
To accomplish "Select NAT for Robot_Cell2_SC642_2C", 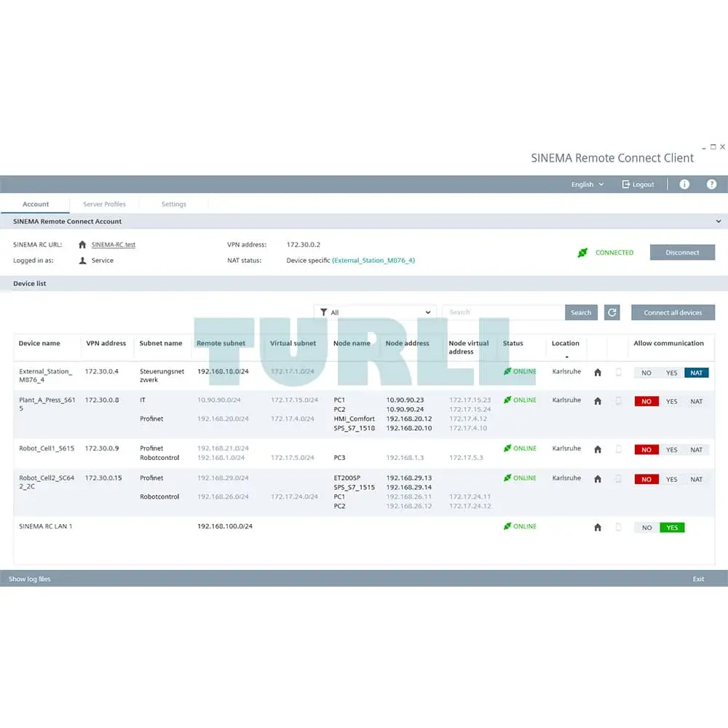I will click(x=697, y=480).
